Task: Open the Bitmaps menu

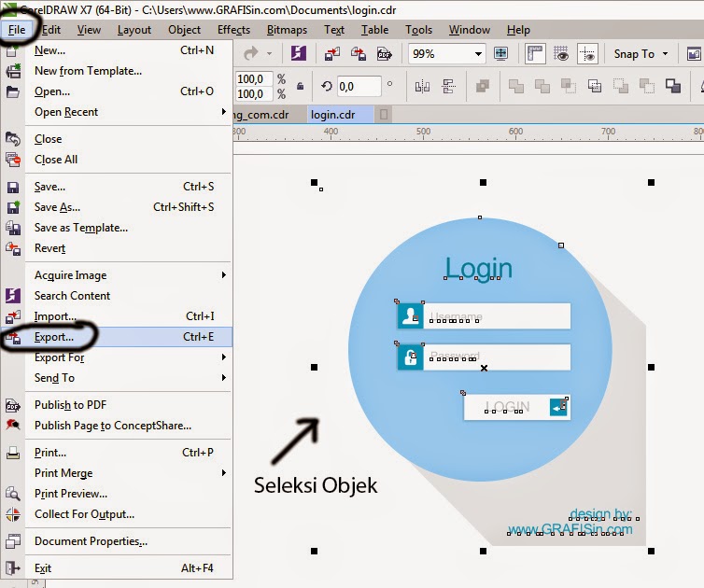Action: click(287, 30)
